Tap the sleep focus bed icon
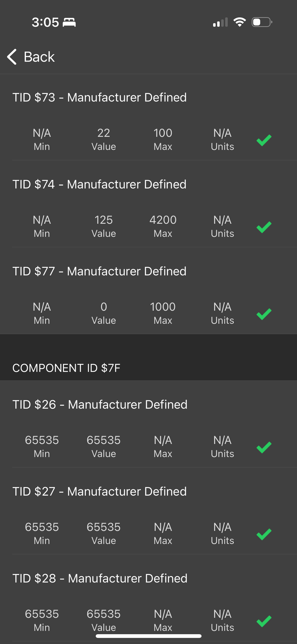297x644 pixels. point(69,22)
